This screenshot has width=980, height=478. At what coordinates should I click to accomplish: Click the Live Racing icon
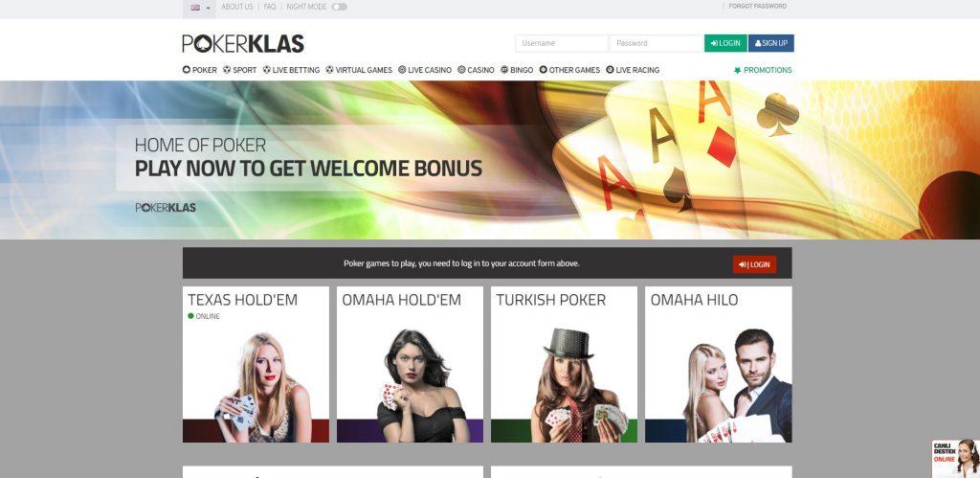tap(610, 70)
